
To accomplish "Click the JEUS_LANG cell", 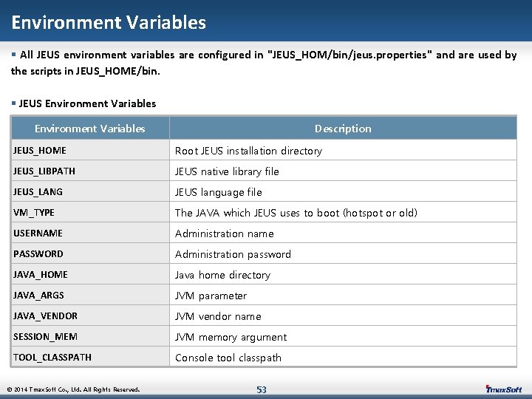I will [x=90, y=191].
